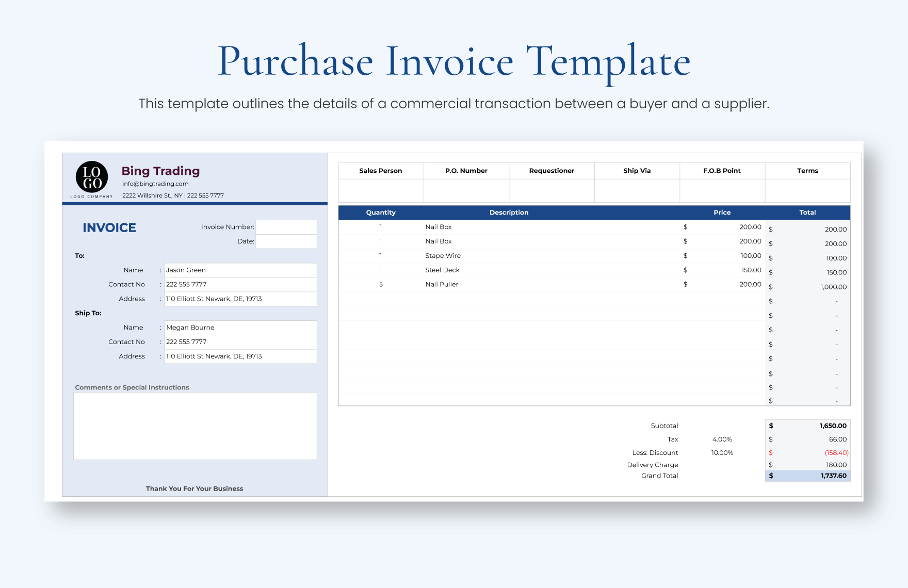908x588 pixels.
Task: Click the Requestioner column header
Action: (552, 170)
